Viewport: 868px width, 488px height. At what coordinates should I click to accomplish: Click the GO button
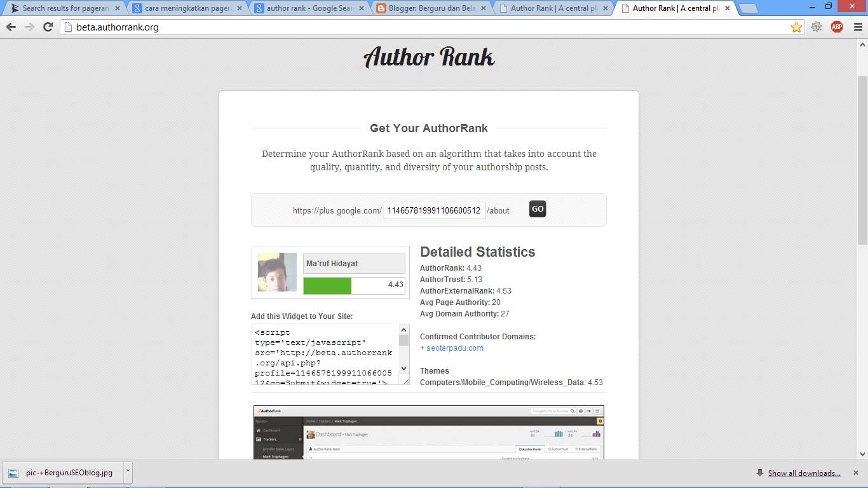pos(538,209)
